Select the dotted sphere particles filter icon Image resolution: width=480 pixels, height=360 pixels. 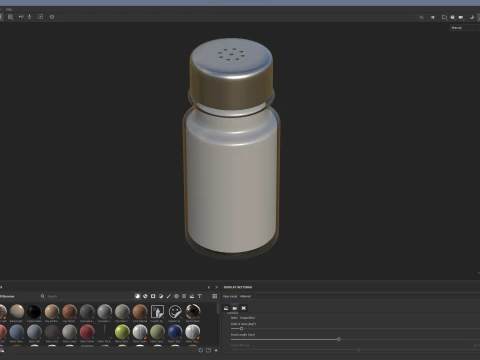(x=176, y=296)
